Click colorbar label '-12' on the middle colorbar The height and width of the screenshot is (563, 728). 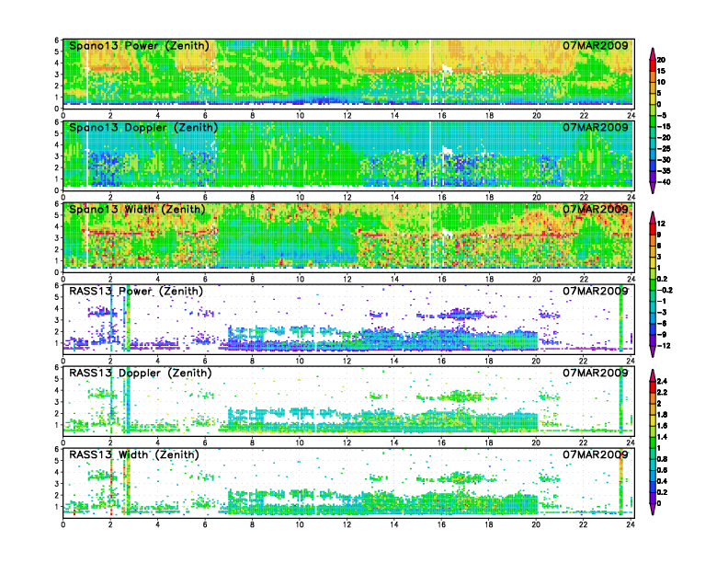click(x=664, y=346)
